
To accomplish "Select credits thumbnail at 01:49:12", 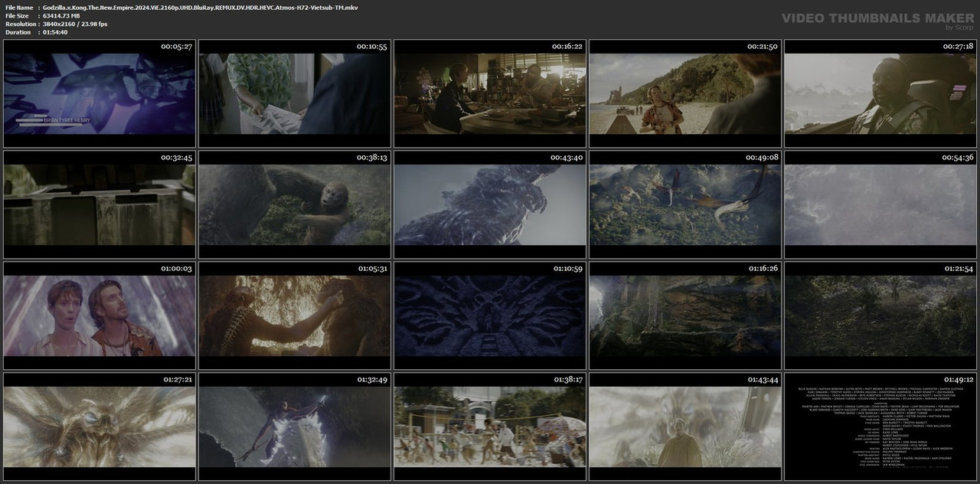I will point(880,426).
